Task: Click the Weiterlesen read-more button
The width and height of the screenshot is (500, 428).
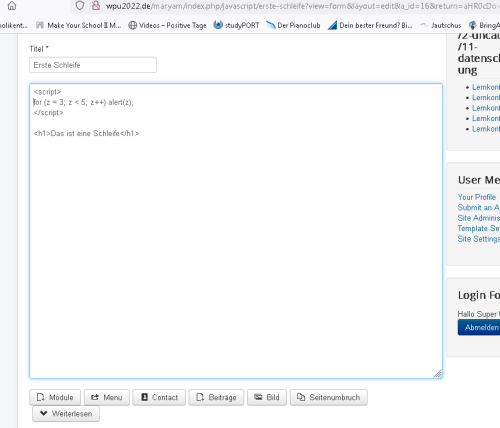Action: tap(66, 414)
